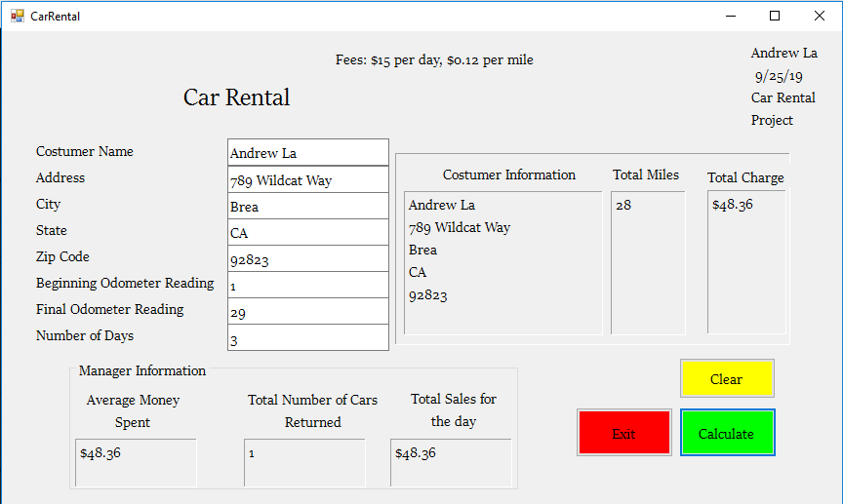
Task: Click Total Sales for the day box
Action: tap(450, 462)
